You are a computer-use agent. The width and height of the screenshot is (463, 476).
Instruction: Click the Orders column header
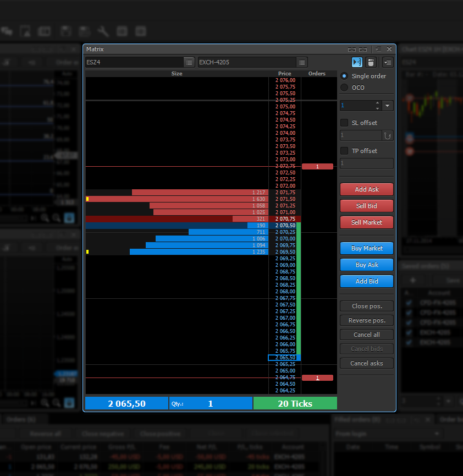click(317, 74)
